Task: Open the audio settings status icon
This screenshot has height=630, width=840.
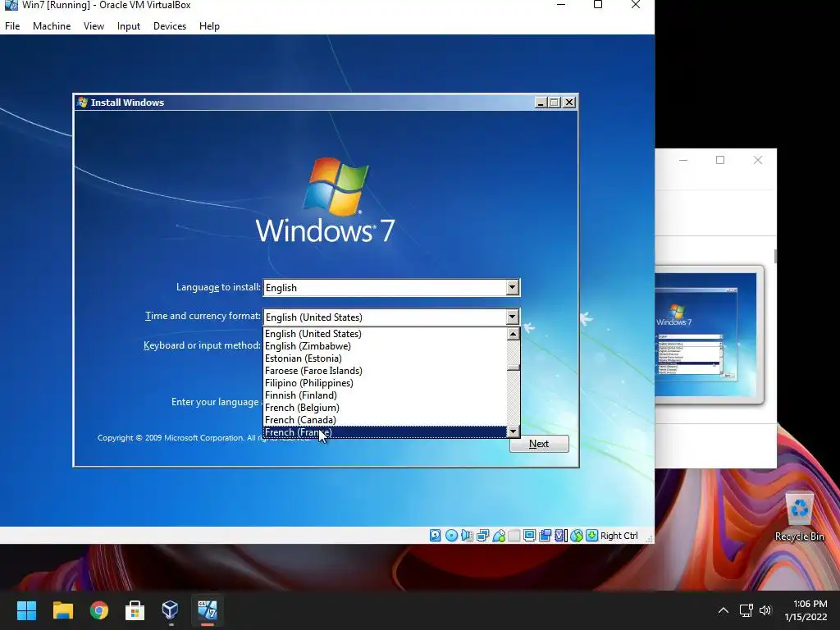Action: tap(467, 535)
